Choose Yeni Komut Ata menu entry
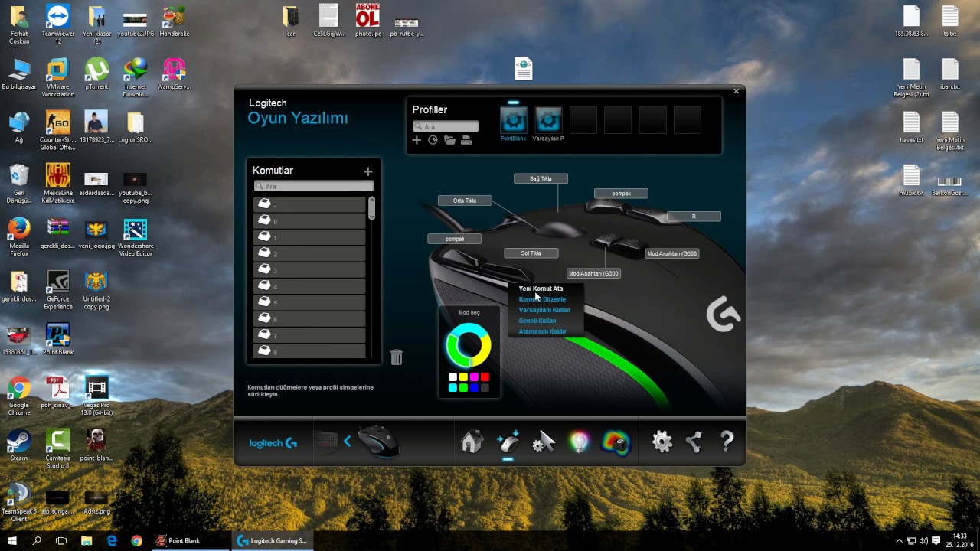The image size is (980, 551). click(541, 289)
